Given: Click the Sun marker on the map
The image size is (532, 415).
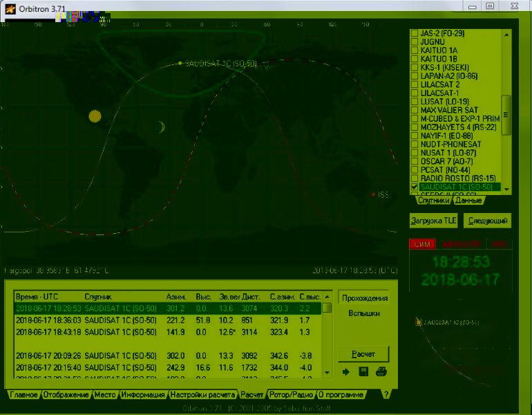Looking at the screenshot, I should pos(95,116).
